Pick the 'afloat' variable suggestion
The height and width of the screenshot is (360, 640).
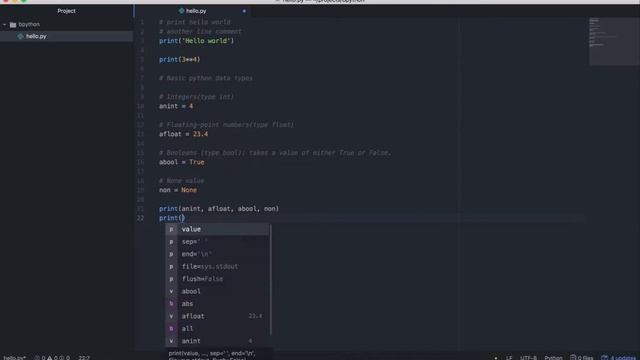pyautogui.click(x=217, y=316)
